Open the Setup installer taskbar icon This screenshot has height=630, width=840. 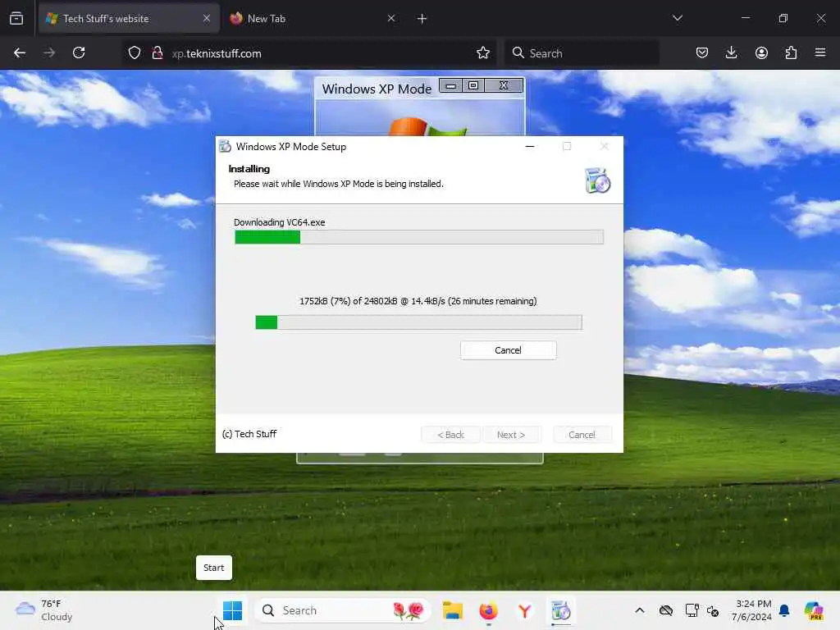click(x=561, y=610)
